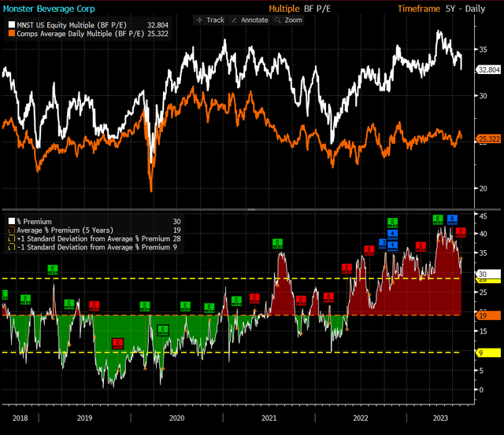
Task: Click the red earnings marker in 2019 trough
Action: coord(117,342)
